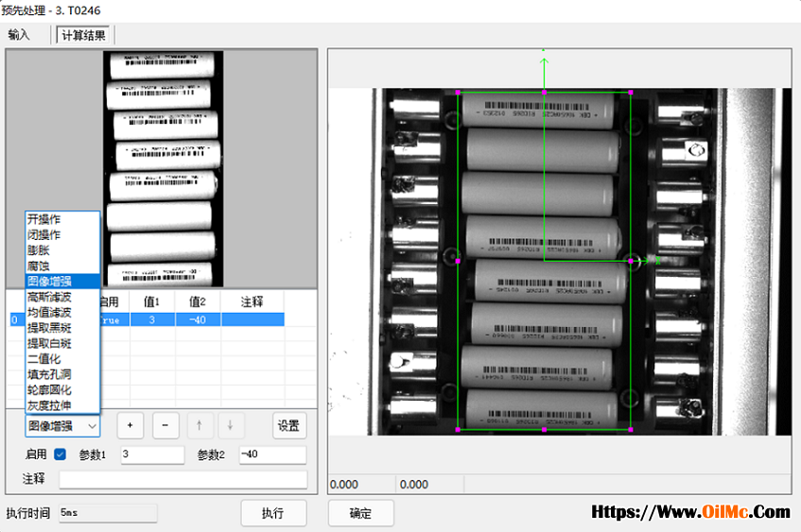
Task: Click the left-middle magenta ROI handle
Action: click(458, 261)
